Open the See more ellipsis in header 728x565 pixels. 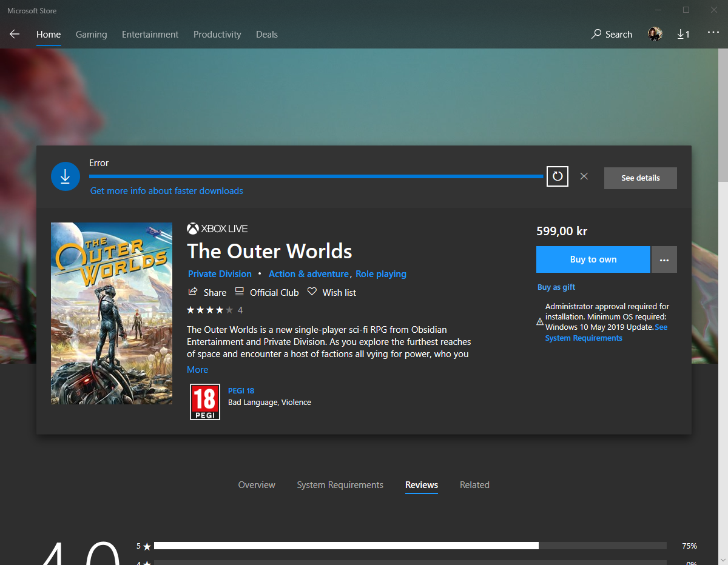point(713,33)
